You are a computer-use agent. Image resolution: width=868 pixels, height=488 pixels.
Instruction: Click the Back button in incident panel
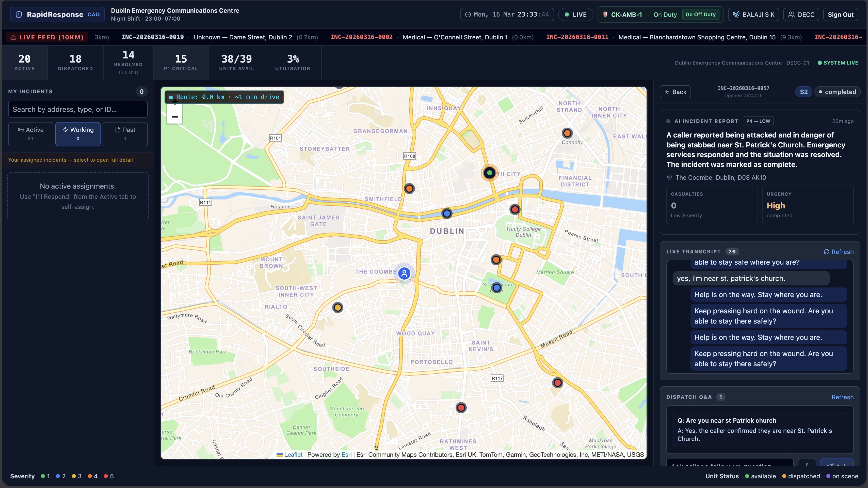pyautogui.click(x=675, y=92)
